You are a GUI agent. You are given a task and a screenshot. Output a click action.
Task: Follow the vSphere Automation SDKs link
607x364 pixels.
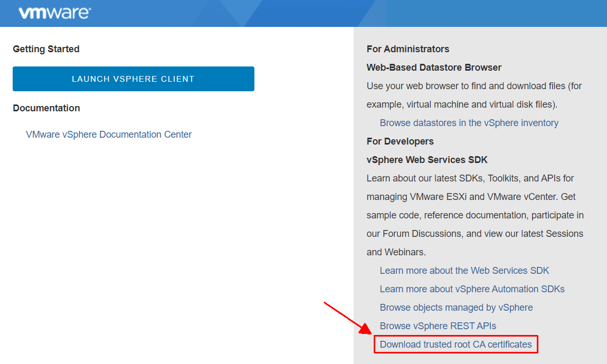tap(472, 289)
